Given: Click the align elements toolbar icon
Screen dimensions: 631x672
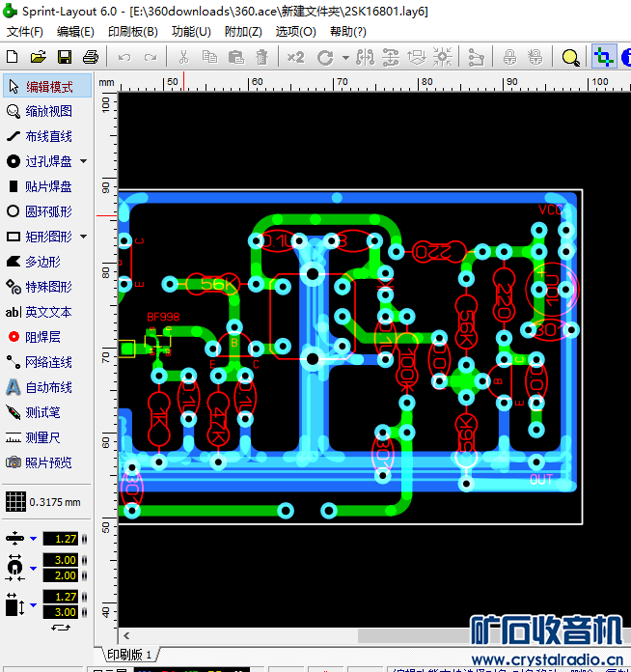Looking at the screenshot, I should pos(416,57).
